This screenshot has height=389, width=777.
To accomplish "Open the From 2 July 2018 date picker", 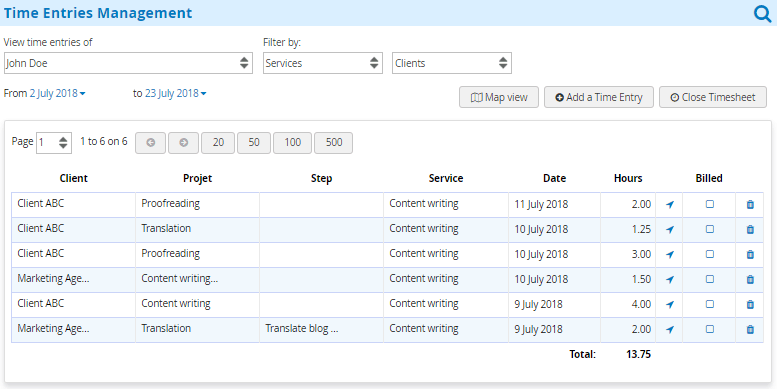I will tap(57, 93).
